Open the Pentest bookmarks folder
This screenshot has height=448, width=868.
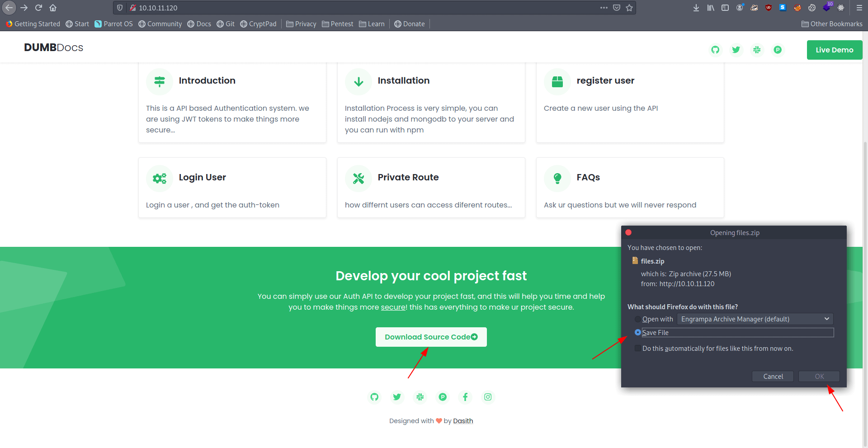point(337,24)
